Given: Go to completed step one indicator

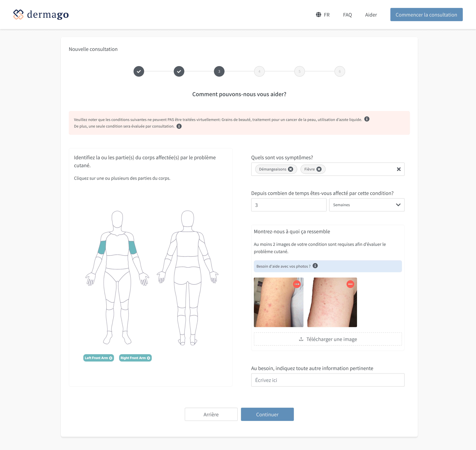Looking at the screenshot, I should (139, 71).
